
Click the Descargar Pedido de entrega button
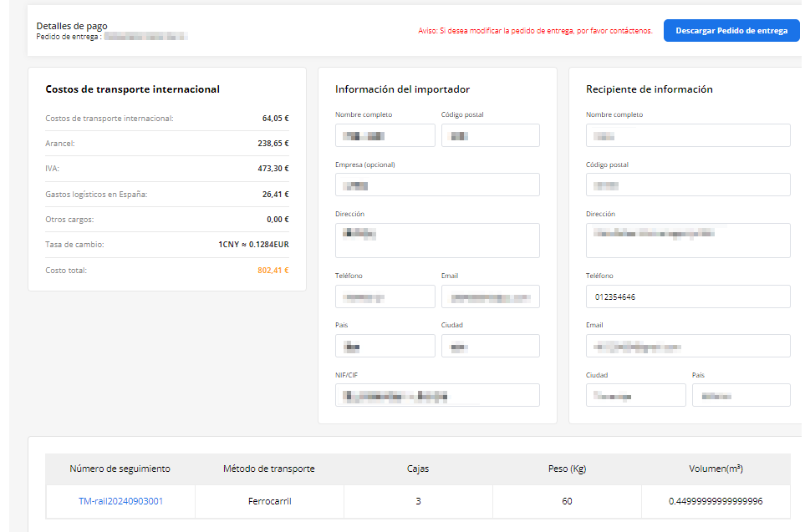[x=731, y=31]
